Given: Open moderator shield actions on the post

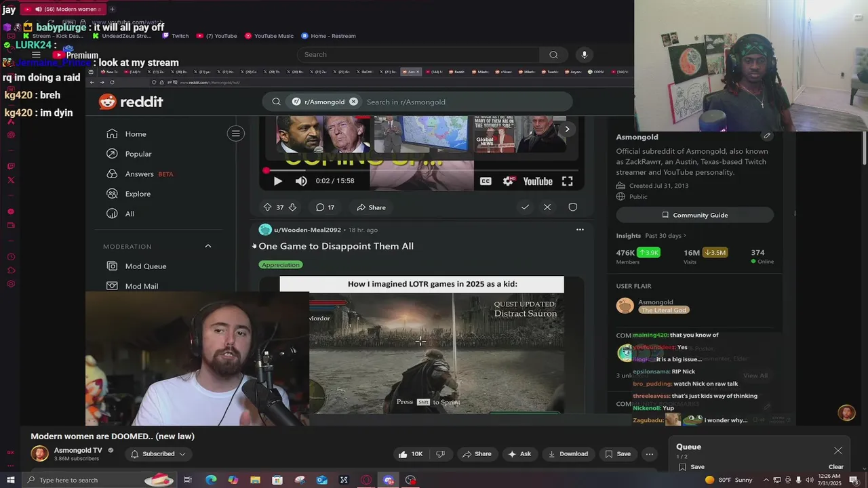Looking at the screenshot, I should (573, 207).
